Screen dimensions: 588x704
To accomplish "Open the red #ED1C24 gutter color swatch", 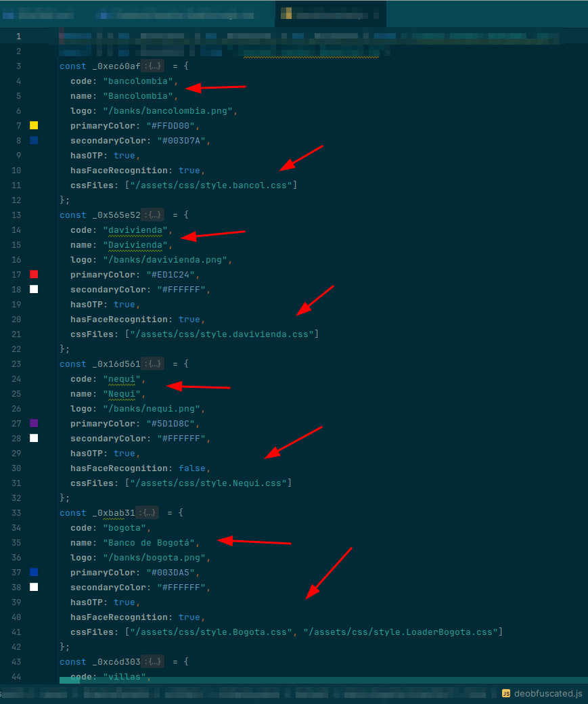I will [34, 274].
